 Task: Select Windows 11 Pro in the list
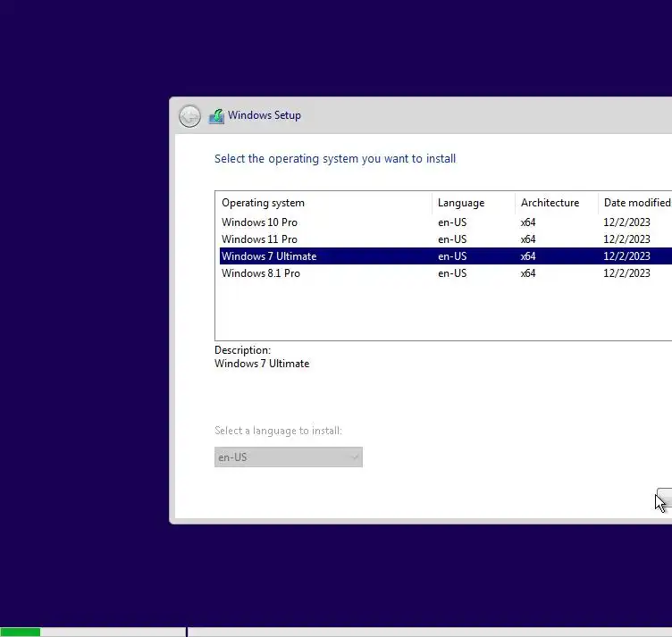[259, 239]
